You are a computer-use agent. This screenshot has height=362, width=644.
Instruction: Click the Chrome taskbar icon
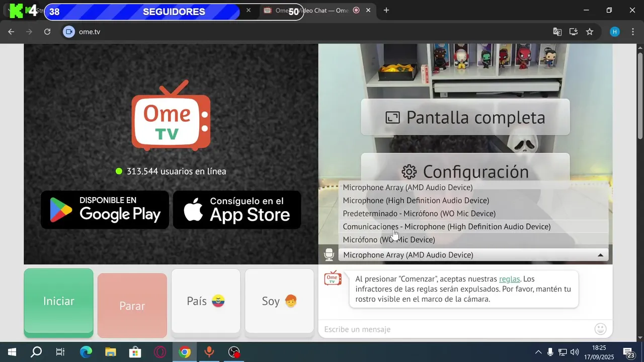[185, 352]
